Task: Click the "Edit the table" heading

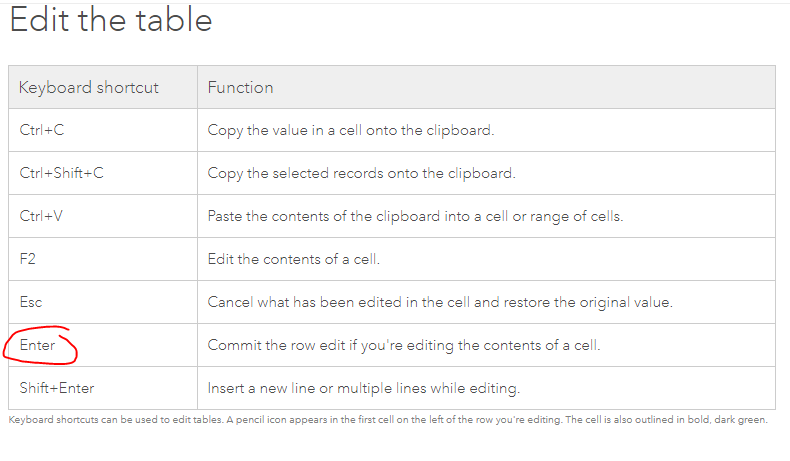Action: [x=111, y=20]
